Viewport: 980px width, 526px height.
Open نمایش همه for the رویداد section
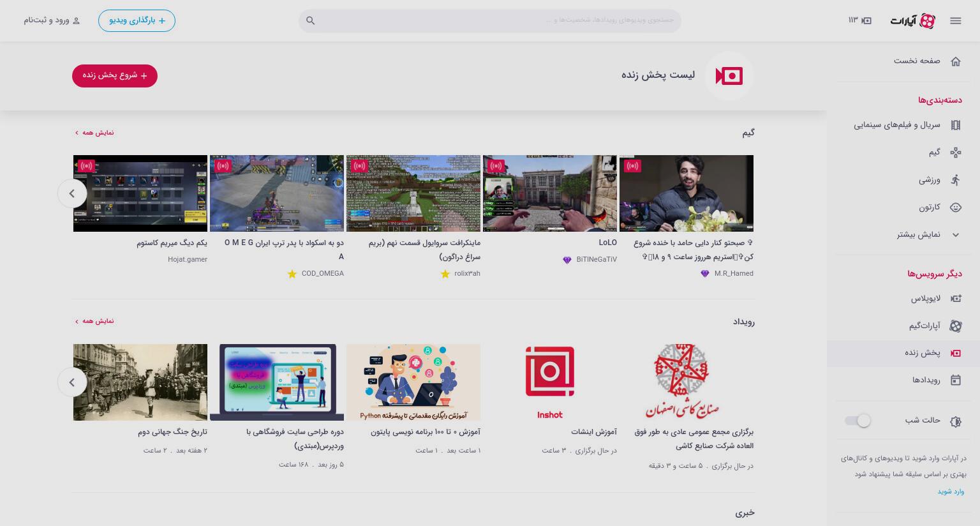point(94,321)
